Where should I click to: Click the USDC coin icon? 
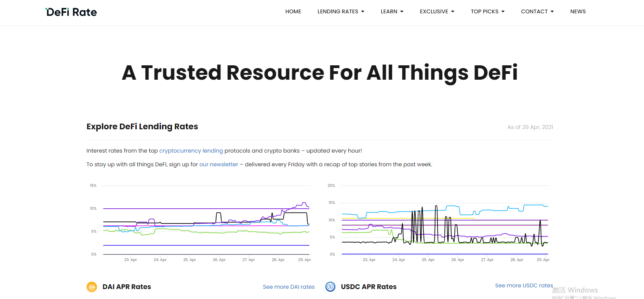click(330, 287)
